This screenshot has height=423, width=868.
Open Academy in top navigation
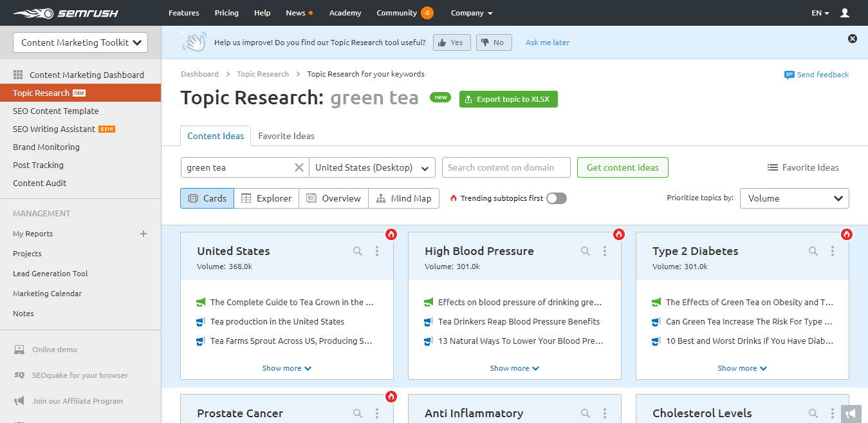tap(345, 13)
